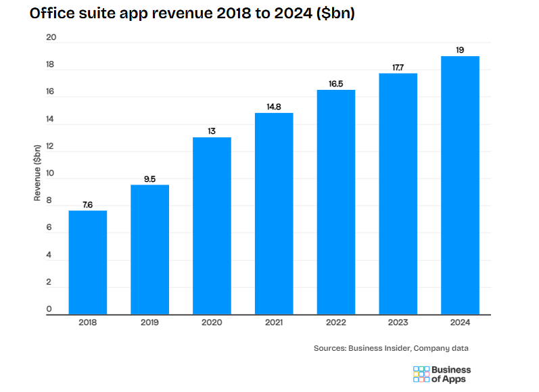
Task: Select the 2020 x-axis year label
Action: coord(212,323)
